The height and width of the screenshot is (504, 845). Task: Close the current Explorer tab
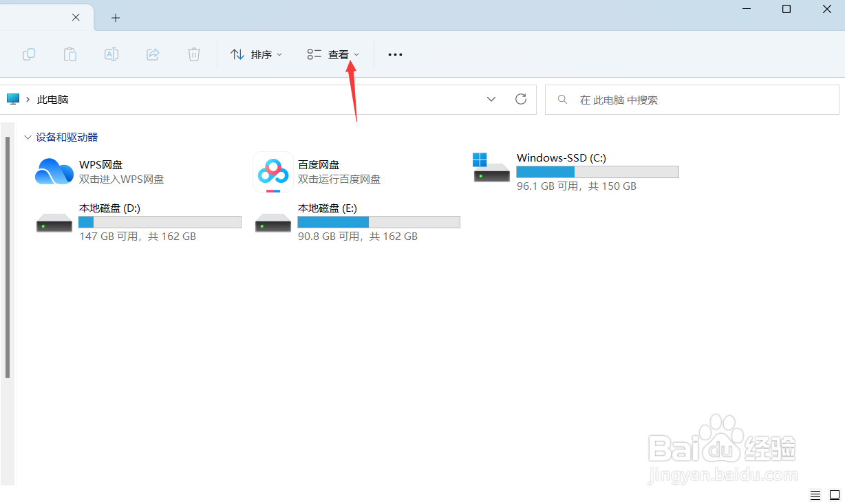(x=76, y=17)
